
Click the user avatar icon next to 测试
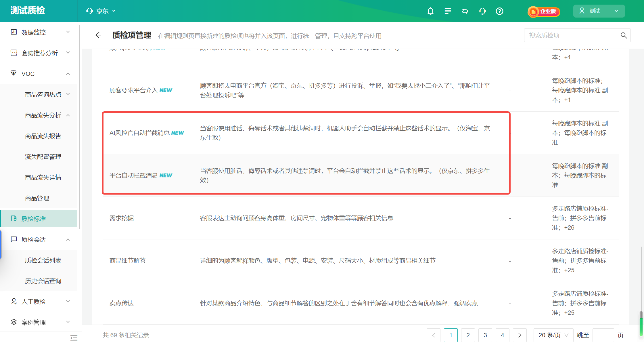click(x=582, y=11)
